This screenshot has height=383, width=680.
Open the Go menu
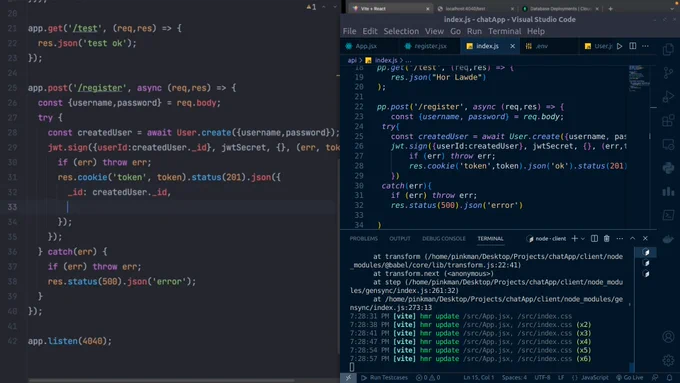coord(455,31)
